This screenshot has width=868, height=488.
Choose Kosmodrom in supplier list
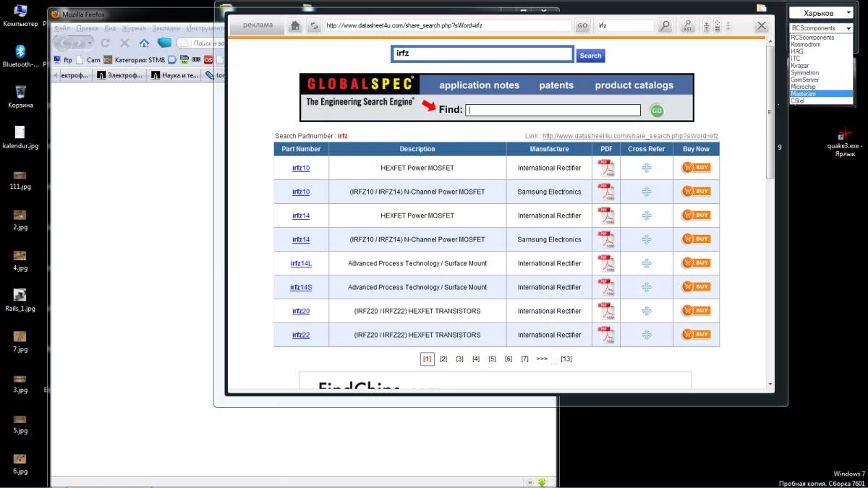[822, 44]
